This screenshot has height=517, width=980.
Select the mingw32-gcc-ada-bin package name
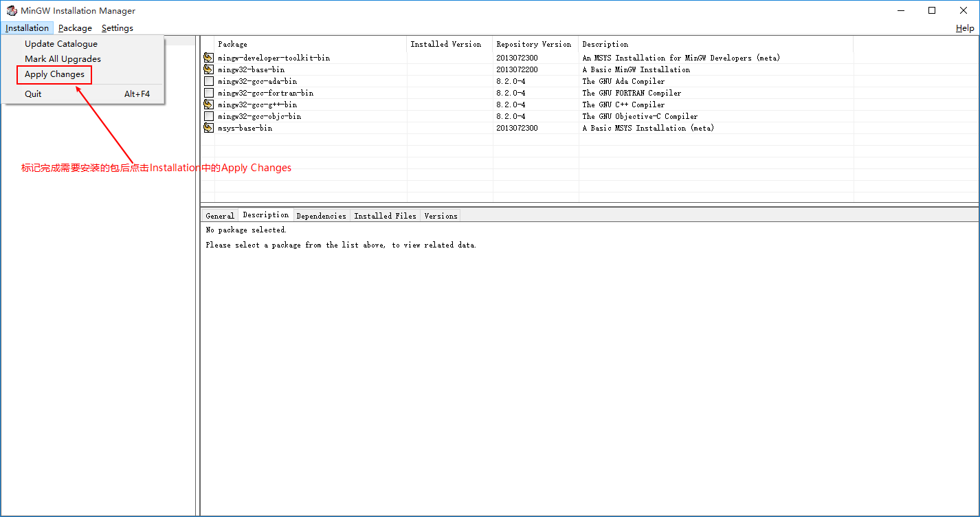point(257,81)
